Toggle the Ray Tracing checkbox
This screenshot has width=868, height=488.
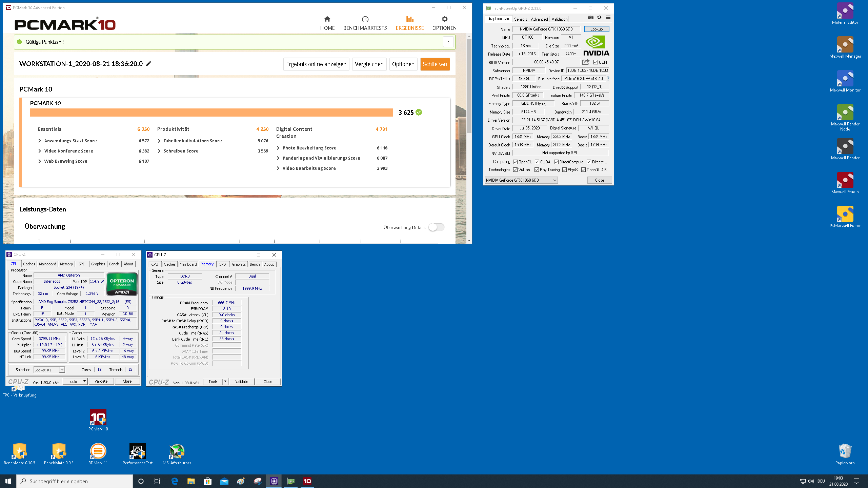click(537, 170)
